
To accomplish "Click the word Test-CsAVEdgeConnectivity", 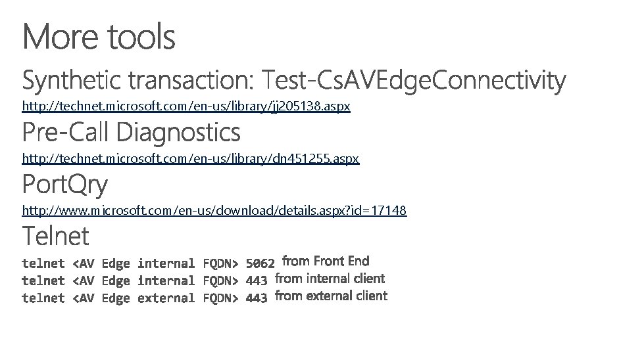I will [x=414, y=80].
